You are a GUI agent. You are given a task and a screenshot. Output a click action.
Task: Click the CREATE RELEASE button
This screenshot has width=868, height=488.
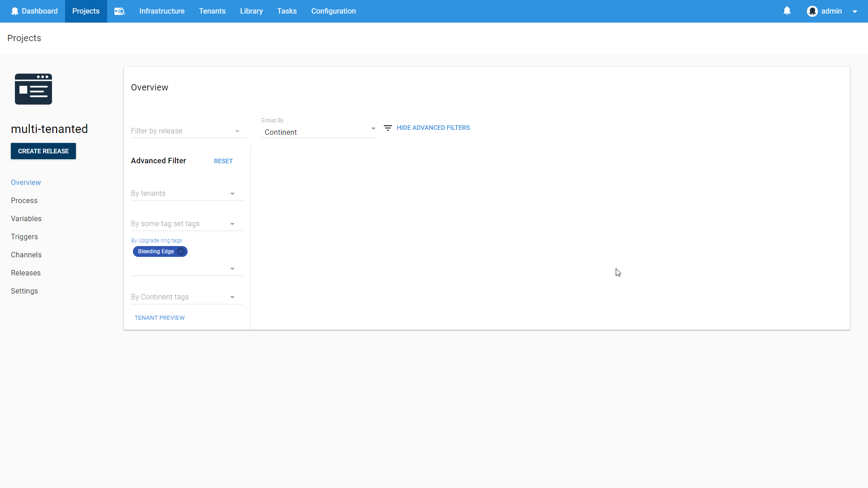[x=43, y=151]
